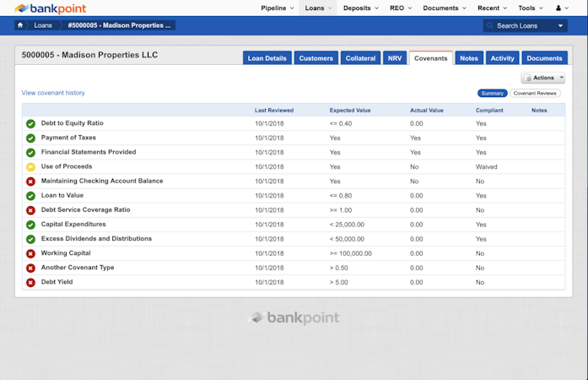Image resolution: width=588 pixels, height=380 pixels.
Task: Click expected value < 25,000.00
Action: (347, 225)
